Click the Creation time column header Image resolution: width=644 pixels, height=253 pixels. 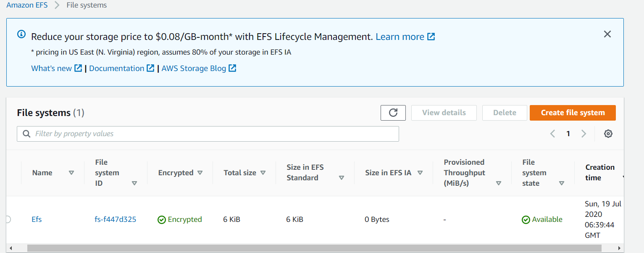pyautogui.click(x=600, y=172)
